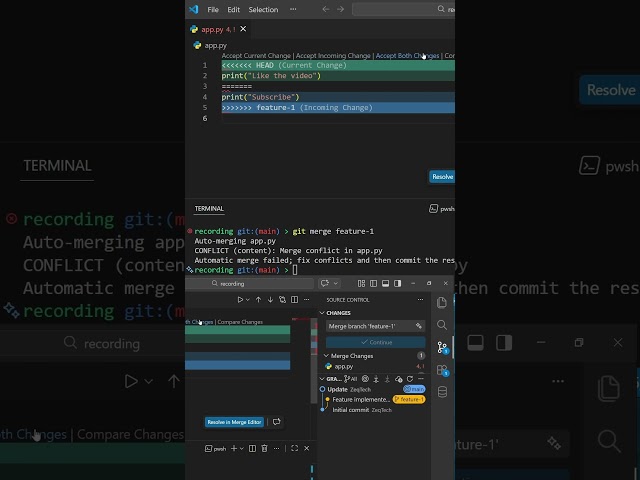This screenshot has width=640, height=480.
Task: Maximize the terminal panel
Action: coord(294,449)
